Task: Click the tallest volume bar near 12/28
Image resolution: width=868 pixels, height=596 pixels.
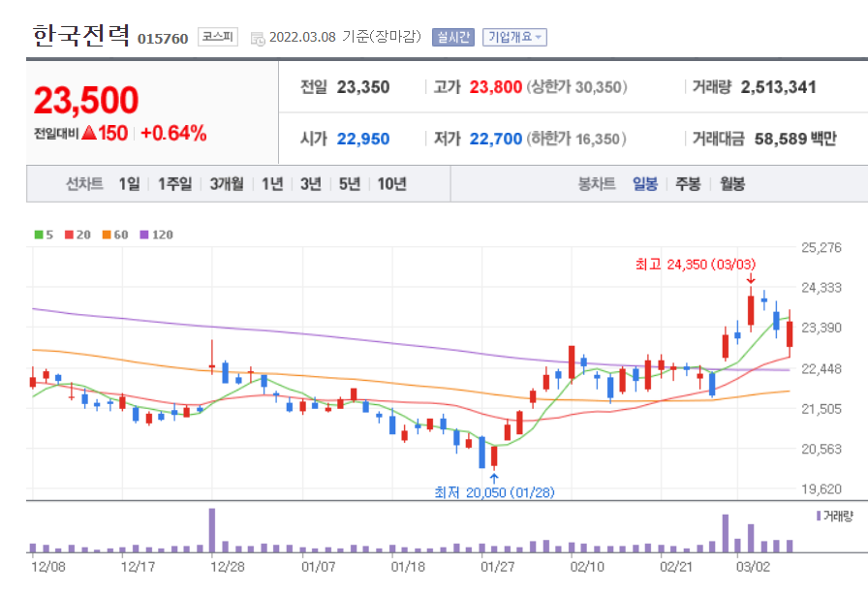Action: (212, 530)
